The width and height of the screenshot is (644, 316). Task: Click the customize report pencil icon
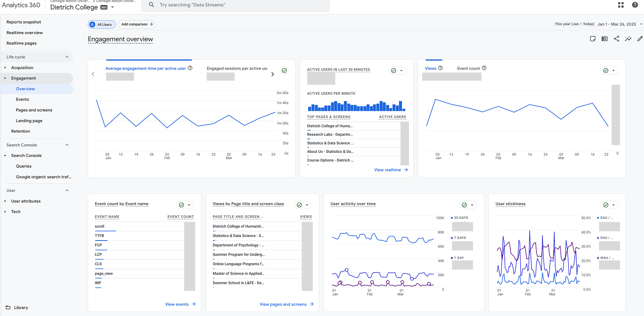click(x=640, y=39)
